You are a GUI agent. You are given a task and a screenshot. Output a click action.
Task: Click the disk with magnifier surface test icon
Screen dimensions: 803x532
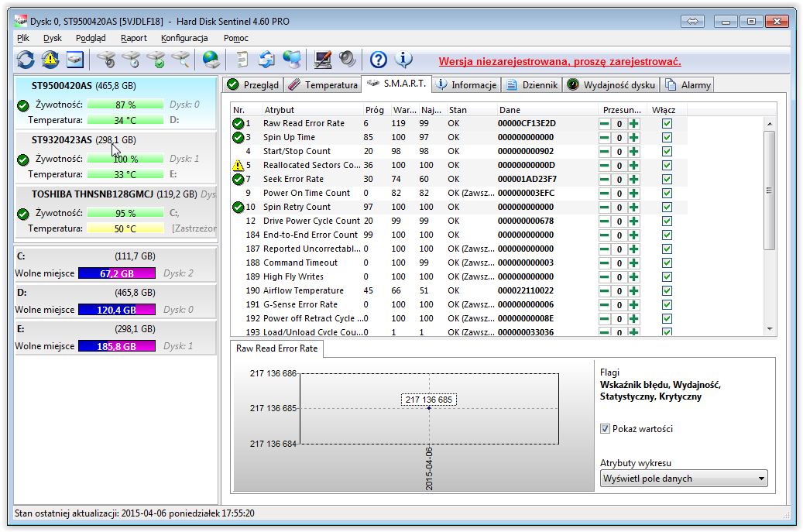[x=180, y=60]
